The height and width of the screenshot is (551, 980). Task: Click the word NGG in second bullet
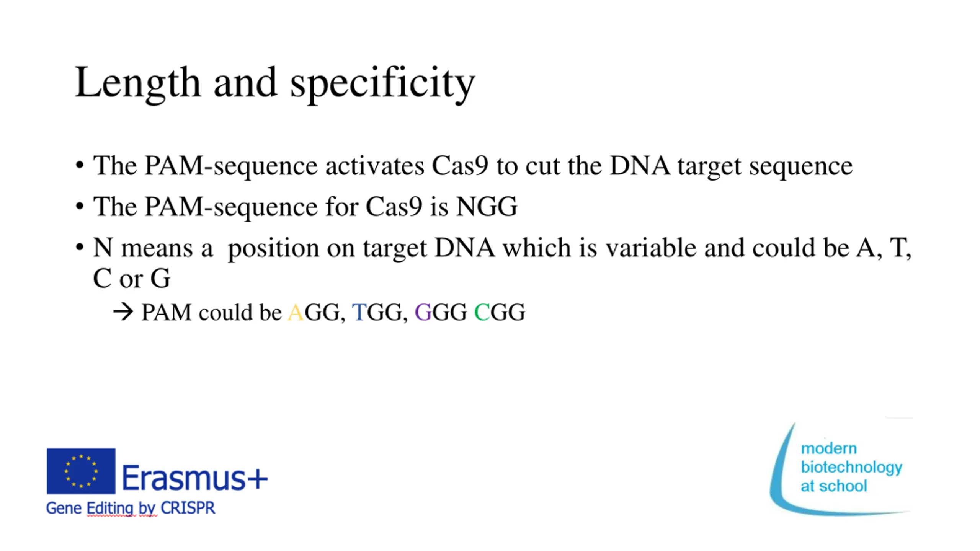pyautogui.click(x=487, y=207)
